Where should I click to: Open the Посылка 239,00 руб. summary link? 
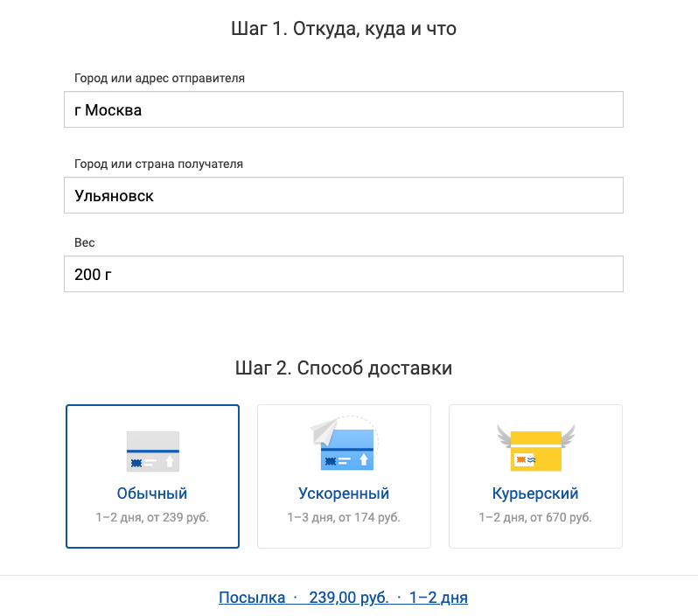click(x=343, y=598)
